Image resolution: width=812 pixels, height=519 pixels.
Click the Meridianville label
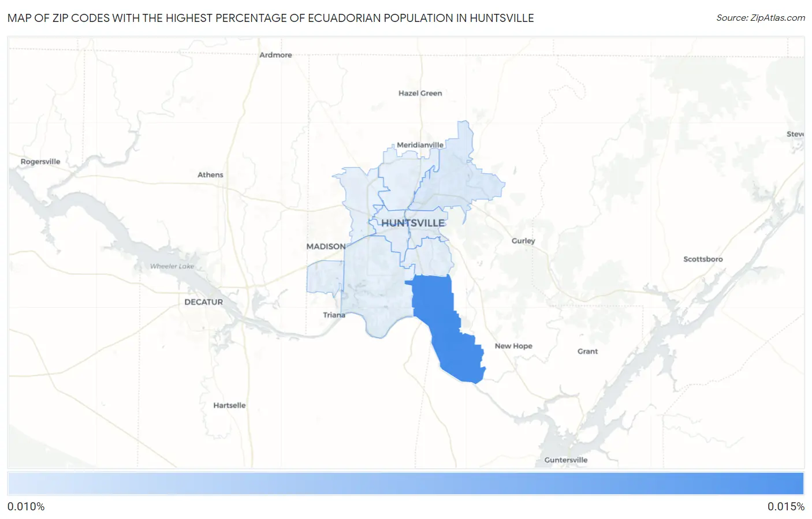pos(420,145)
